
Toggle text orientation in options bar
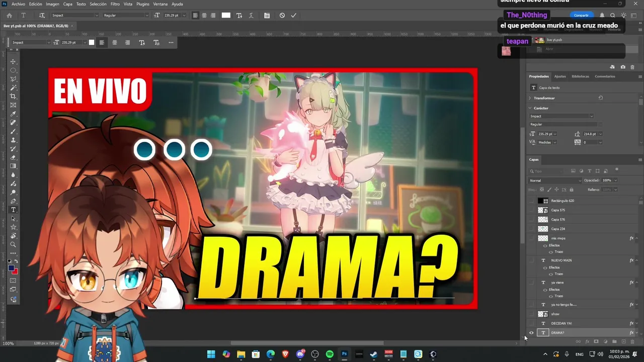42,15
